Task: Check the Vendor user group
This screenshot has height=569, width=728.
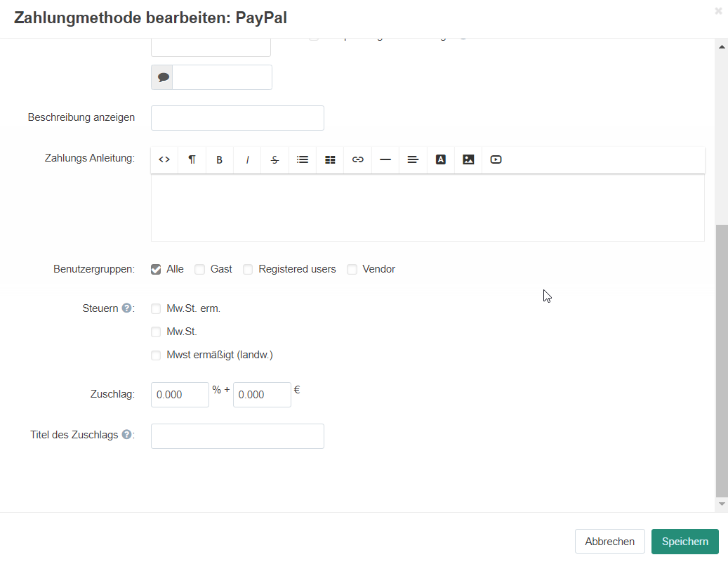Action: (x=352, y=270)
